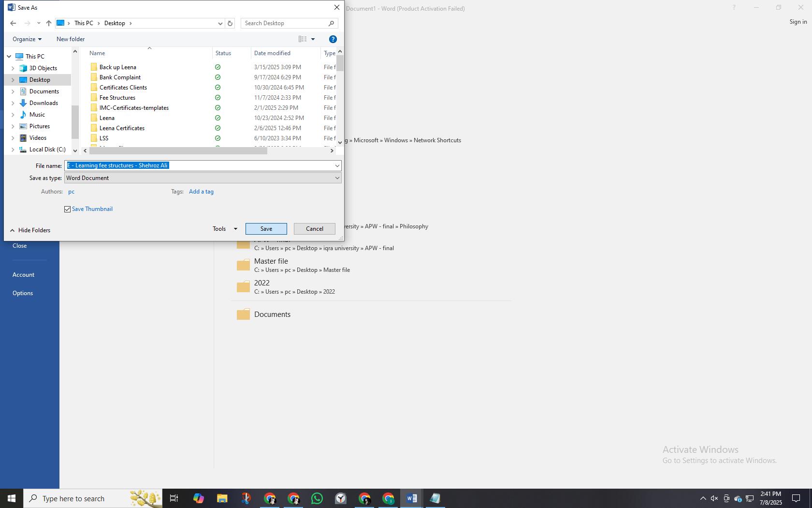Click the search magnifier in Search Desktop
Viewport: 812px width, 508px height.
(331, 23)
